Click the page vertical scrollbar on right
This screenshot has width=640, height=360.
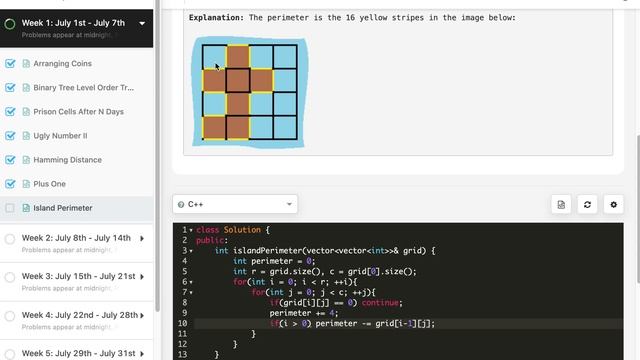coord(638,208)
